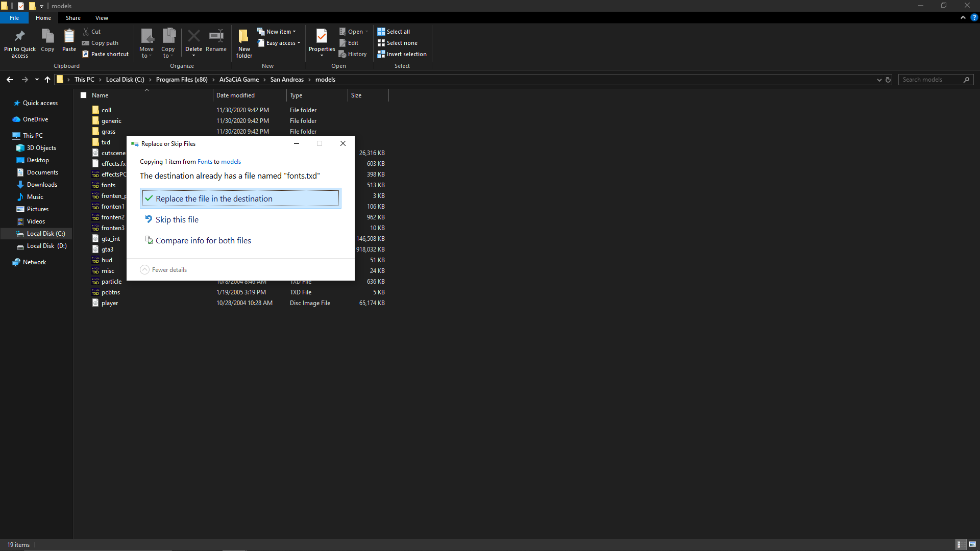
Task: Close the Replace or Skip Files dialog
Action: click(343, 144)
